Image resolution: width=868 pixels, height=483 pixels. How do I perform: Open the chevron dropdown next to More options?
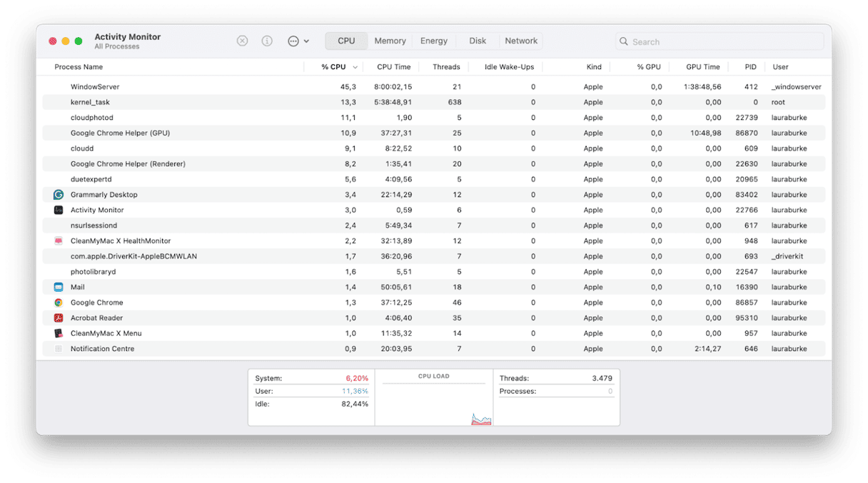click(x=306, y=41)
